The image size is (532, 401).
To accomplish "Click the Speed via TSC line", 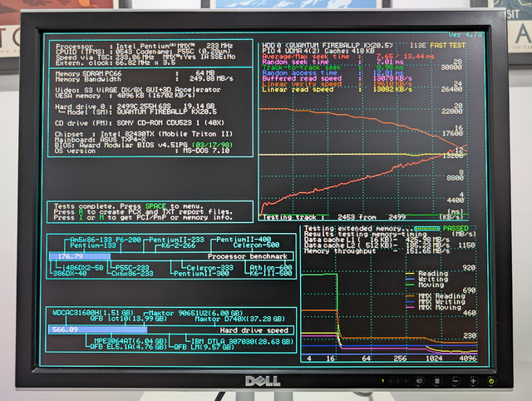I will click(x=145, y=57).
